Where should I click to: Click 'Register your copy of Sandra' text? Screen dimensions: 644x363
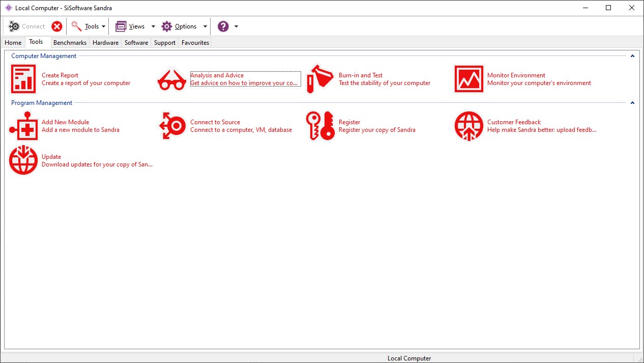[x=377, y=130]
